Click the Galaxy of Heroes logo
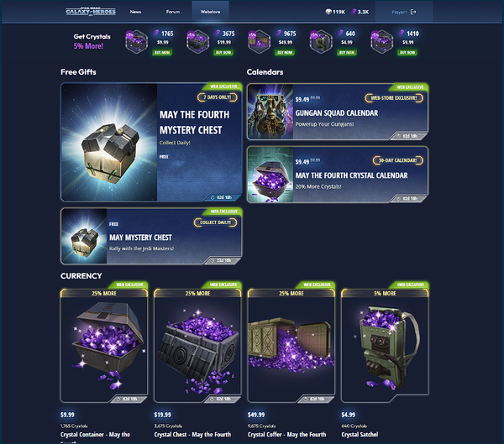Viewport: 504px width, 444px height. click(x=91, y=12)
